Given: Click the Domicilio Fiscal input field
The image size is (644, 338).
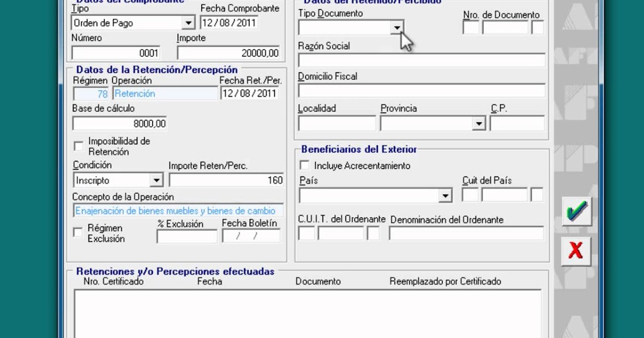Looking at the screenshot, I should click(422, 91).
